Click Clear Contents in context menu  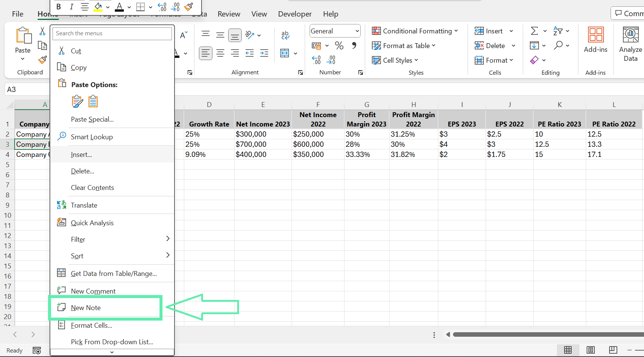(x=112, y=187)
